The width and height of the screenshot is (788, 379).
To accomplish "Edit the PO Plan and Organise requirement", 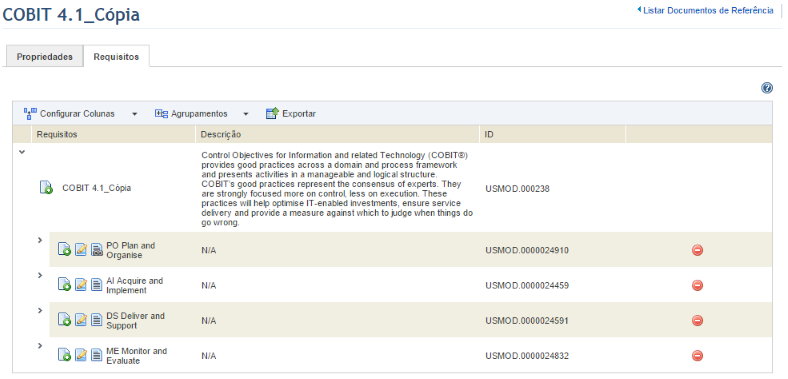I will pos(81,249).
